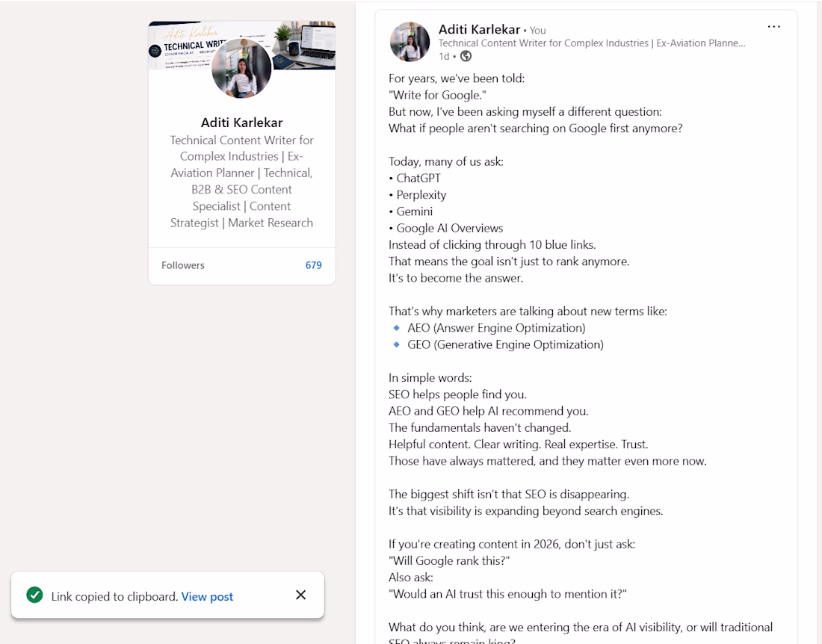Open Aditi Karlekar name in sidebar card

click(x=241, y=123)
